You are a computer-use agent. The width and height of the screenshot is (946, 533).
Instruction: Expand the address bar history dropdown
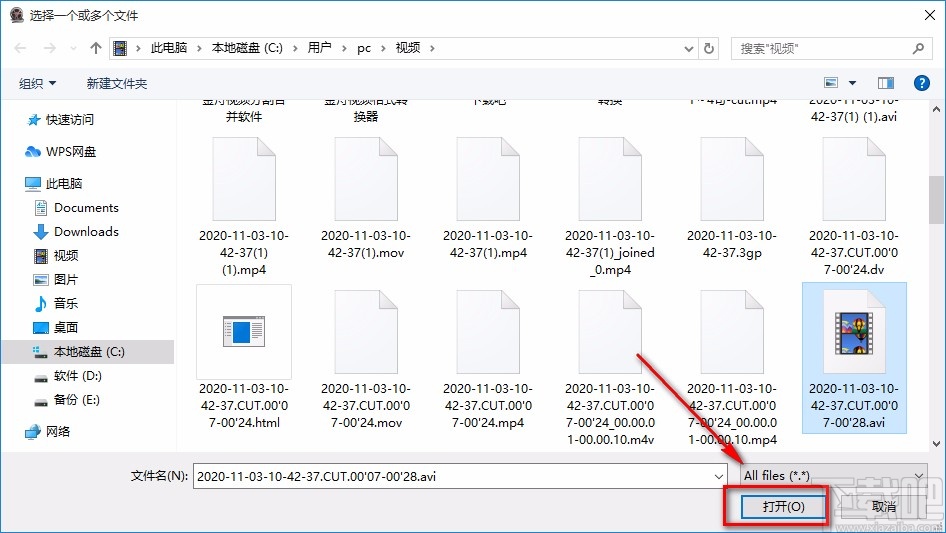point(688,48)
